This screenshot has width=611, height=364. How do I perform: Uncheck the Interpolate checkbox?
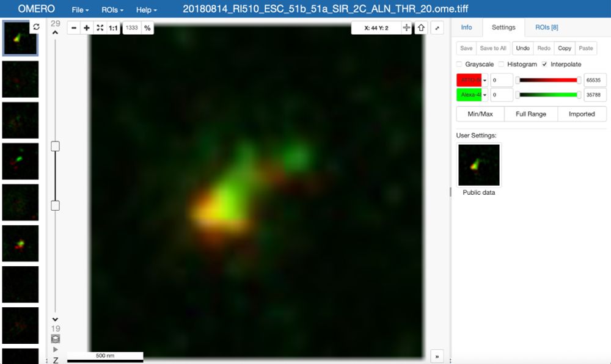544,64
